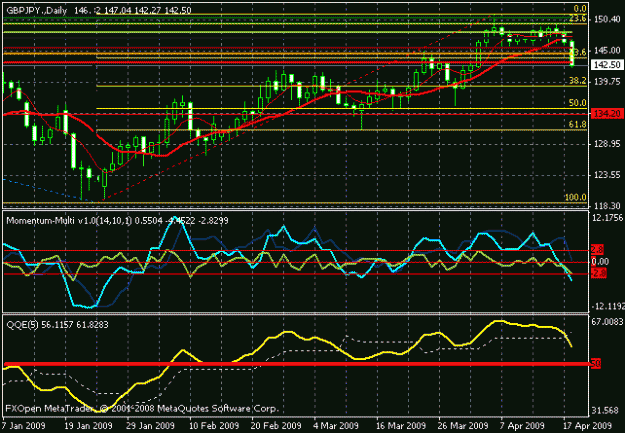Click the QQE(5) indicator label
The width and height of the screenshot is (625, 433).
pyautogui.click(x=22, y=325)
